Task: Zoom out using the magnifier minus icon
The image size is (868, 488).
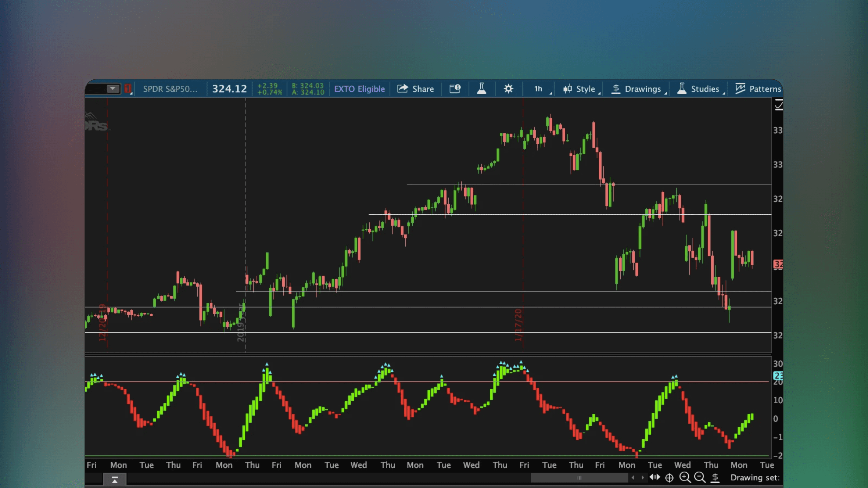Action: coord(700,478)
